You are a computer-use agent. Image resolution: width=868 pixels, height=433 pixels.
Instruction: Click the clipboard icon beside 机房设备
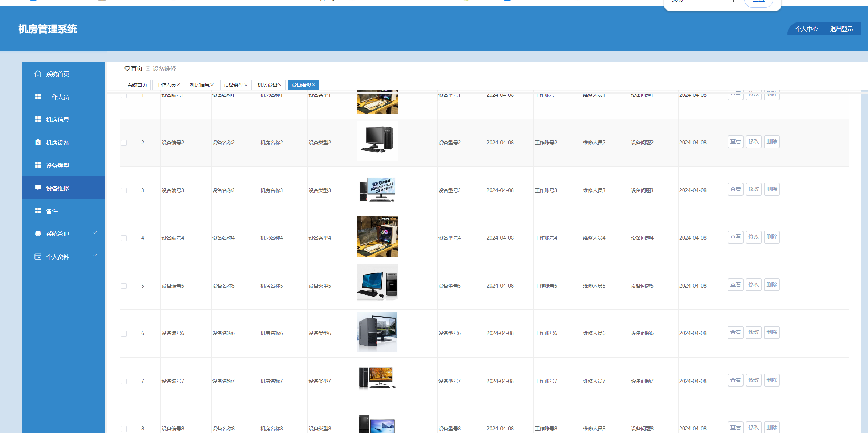[38, 142]
